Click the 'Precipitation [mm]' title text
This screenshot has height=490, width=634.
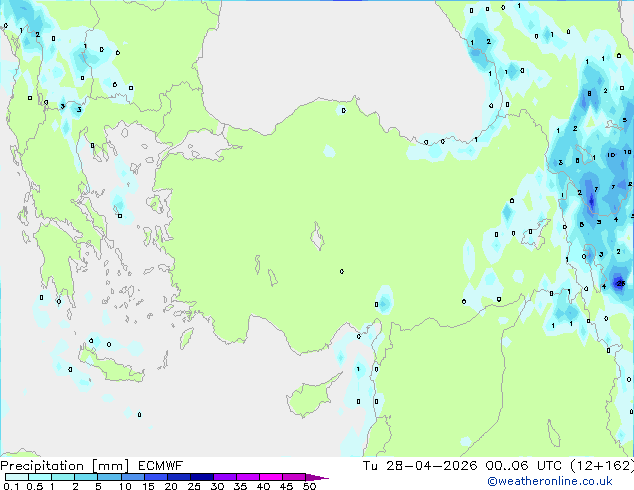tap(65, 466)
